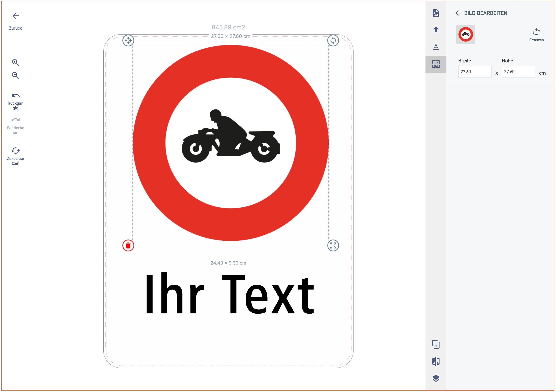The height and width of the screenshot is (392, 556).
Task: Click the duplicate object sidebar icon
Action: (x=436, y=344)
